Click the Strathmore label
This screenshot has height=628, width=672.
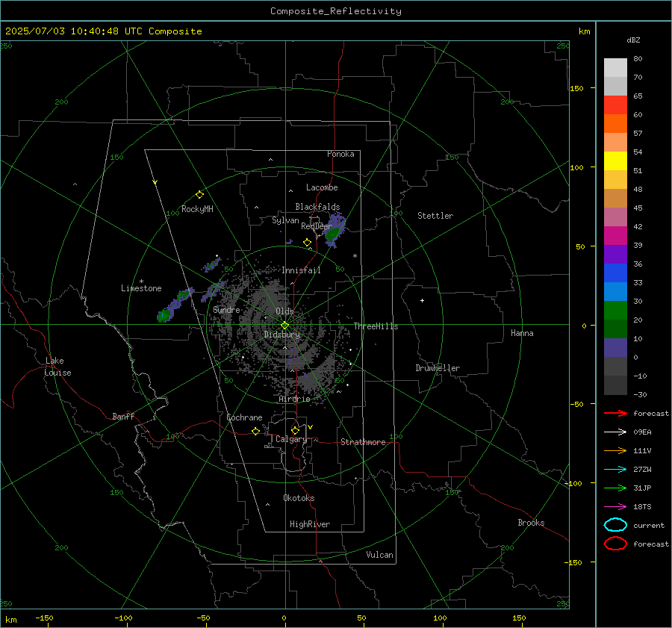[x=363, y=442]
